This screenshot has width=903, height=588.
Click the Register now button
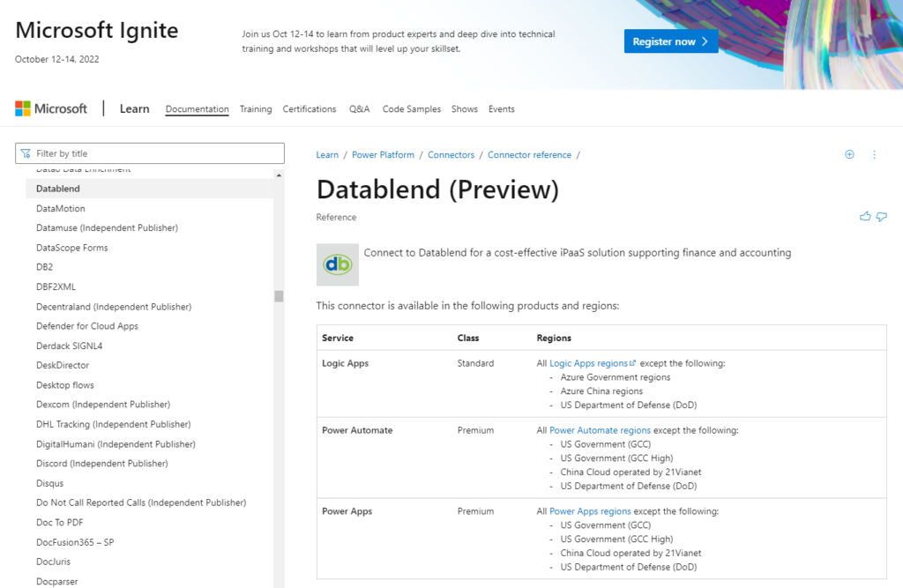click(x=671, y=41)
